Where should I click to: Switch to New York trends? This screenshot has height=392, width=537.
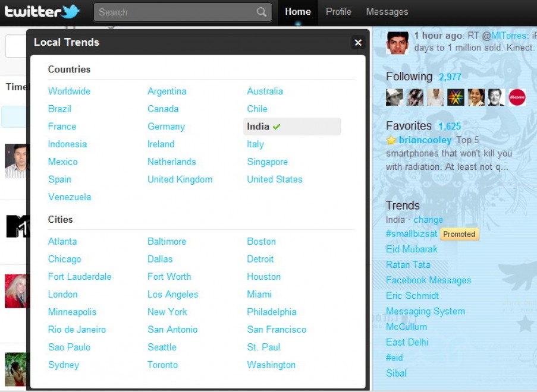pos(167,312)
